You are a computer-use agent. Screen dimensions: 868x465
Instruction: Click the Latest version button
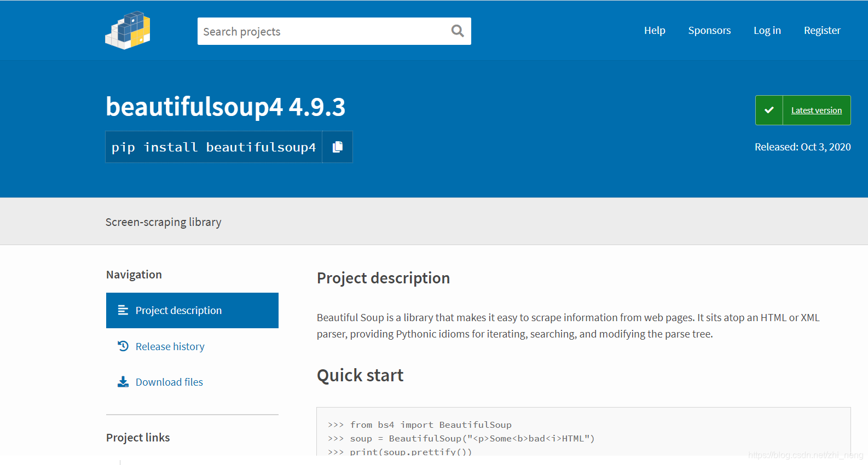pyautogui.click(x=817, y=111)
